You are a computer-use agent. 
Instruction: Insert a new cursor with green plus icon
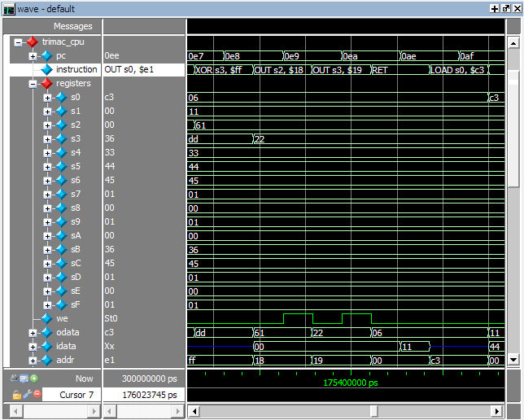coord(35,378)
